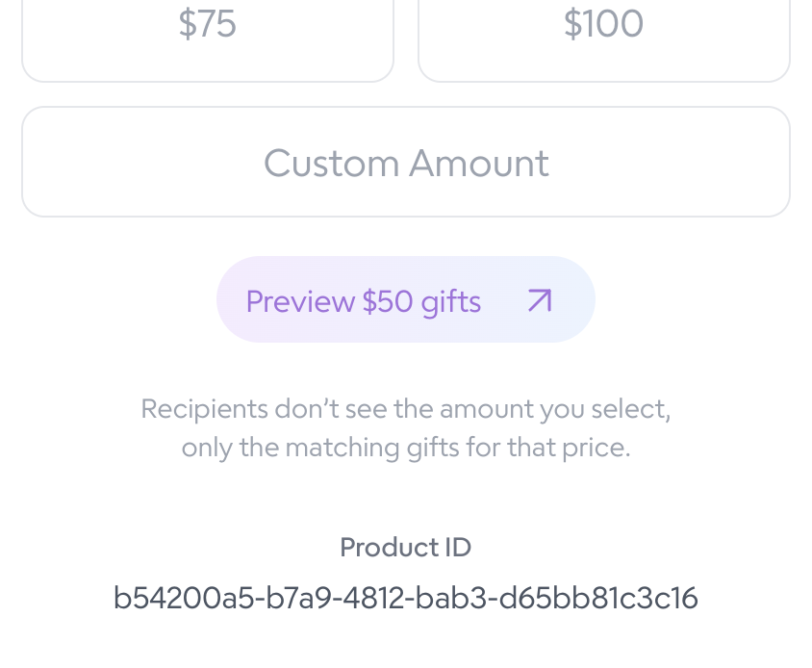812x668 pixels.
Task: Click the 'Preview $50 gifts' purple text
Action: [x=364, y=301]
